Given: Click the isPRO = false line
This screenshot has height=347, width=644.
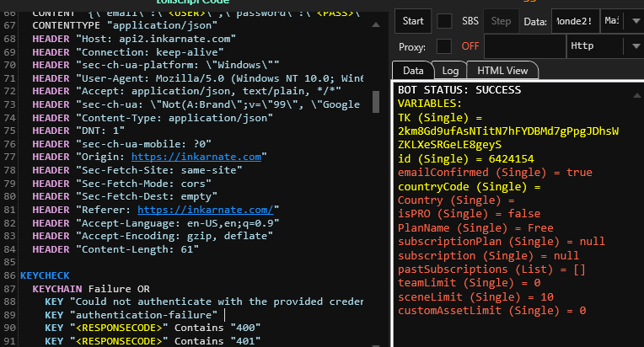Looking at the screenshot, I should pyautogui.click(x=469, y=214).
